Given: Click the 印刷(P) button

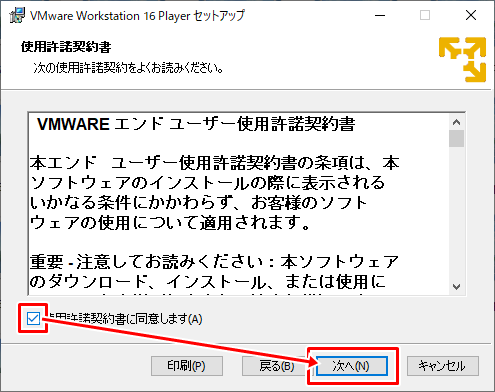Looking at the screenshot, I should pos(187,366).
